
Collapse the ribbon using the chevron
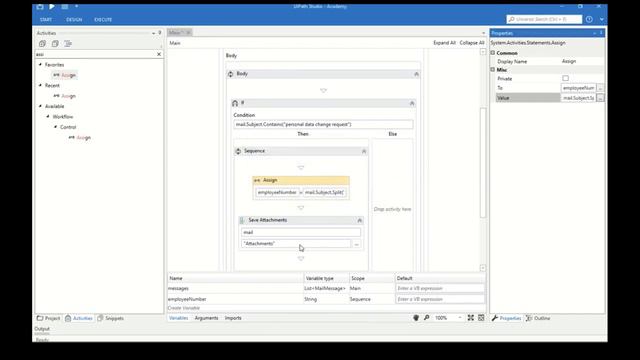point(602,19)
